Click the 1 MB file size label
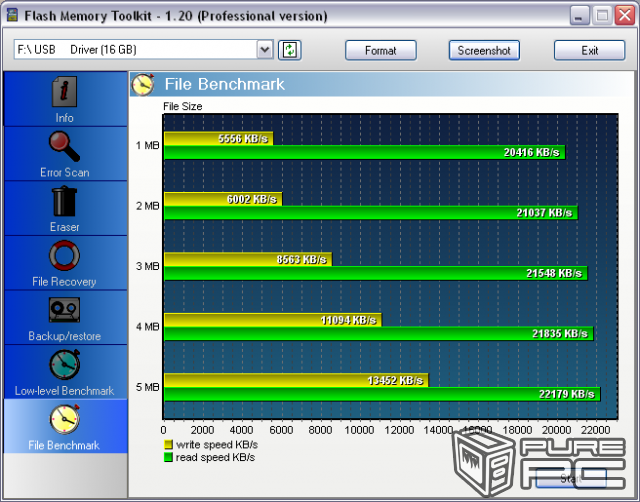Image resolution: width=640 pixels, height=502 pixels. (x=147, y=145)
